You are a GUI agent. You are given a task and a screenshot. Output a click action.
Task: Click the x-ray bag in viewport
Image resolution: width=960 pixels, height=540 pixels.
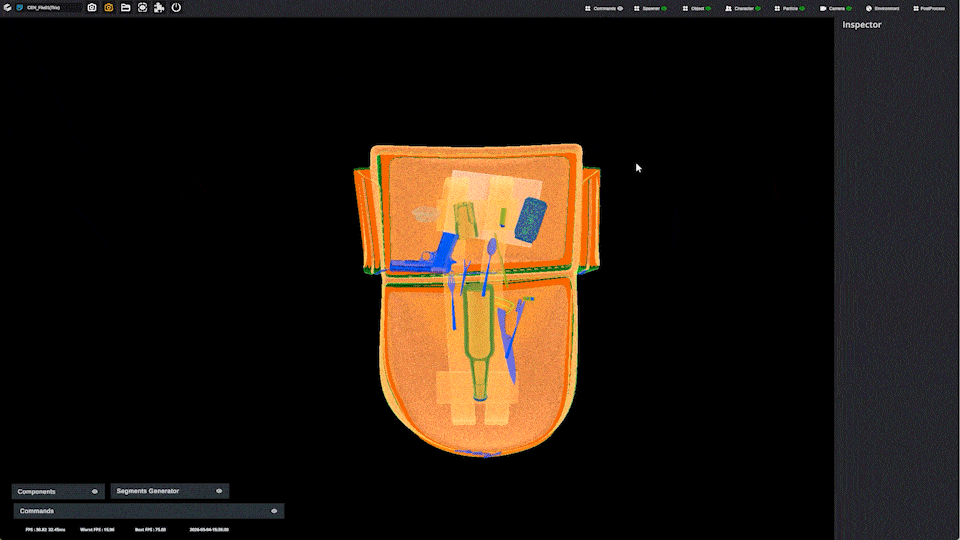pyautogui.click(x=477, y=300)
